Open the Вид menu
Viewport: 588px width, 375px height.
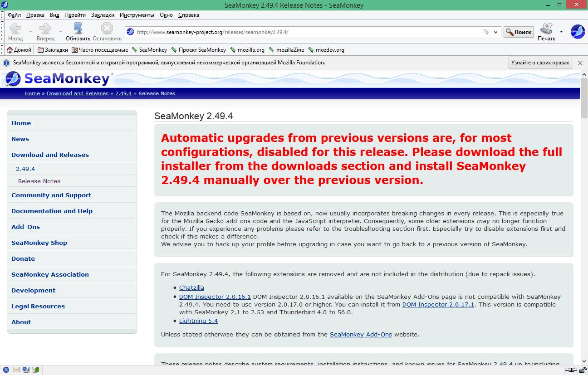tap(54, 15)
